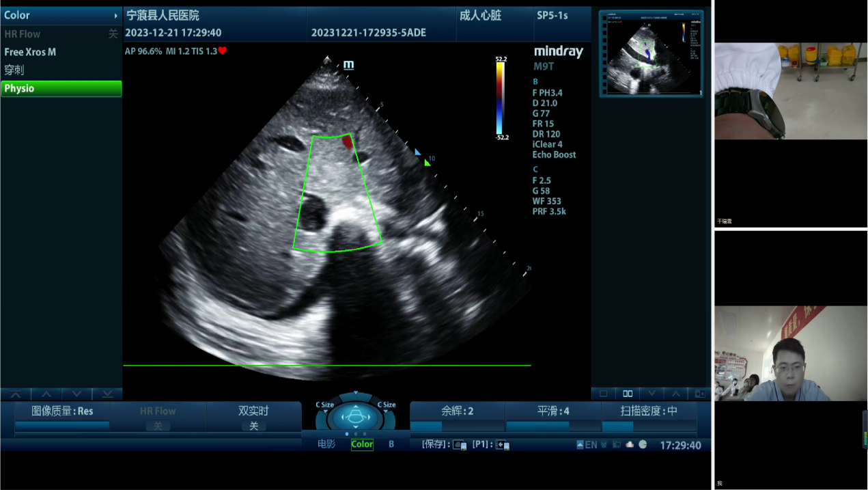Expand the Color menu arrow

click(116, 15)
